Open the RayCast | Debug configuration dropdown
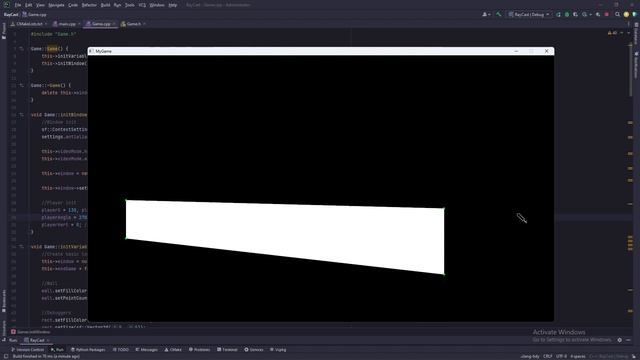The image size is (640, 360). pos(529,14)
